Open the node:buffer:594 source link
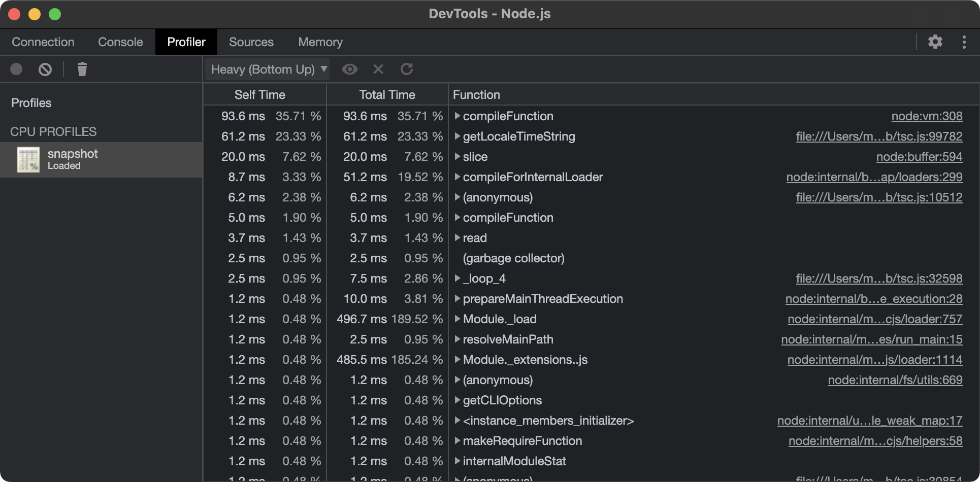This screenshot has width=980, height=482. pos(919,157)
